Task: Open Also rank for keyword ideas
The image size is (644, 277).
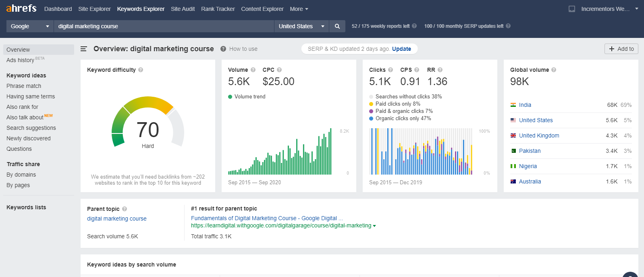Action: [x=22, y=107]
